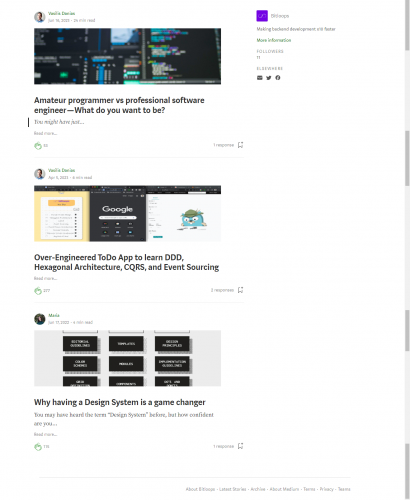410x500 pixels.
Task: Bookmark the Amateur programmer article
Action: (x=240, y=145)
